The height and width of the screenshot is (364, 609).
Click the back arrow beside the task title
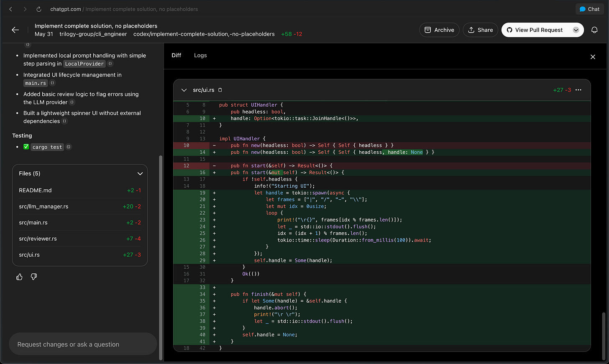tap(15, 30)
